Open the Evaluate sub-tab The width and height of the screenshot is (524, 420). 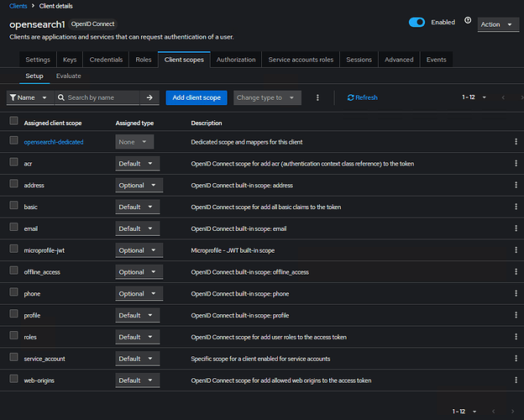[69, 76]
